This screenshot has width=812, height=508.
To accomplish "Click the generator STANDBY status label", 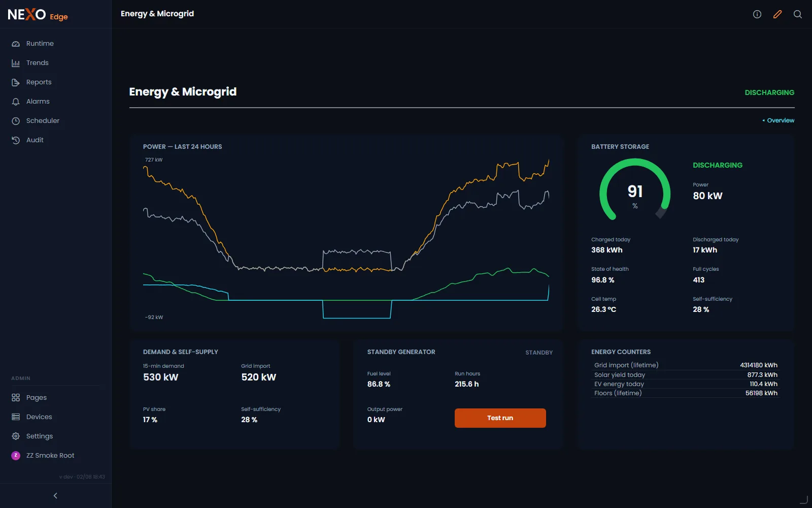I will coord(539,353).
